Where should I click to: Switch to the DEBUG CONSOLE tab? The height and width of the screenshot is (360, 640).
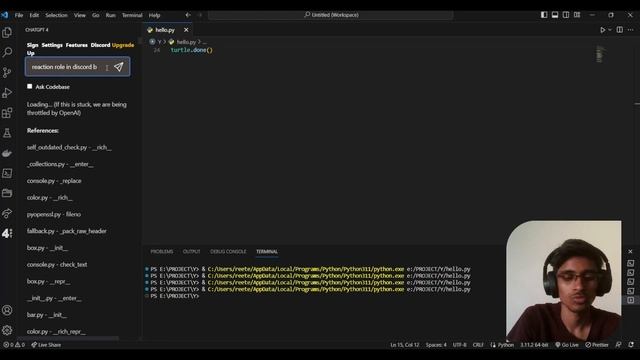[x=228, y=251]
